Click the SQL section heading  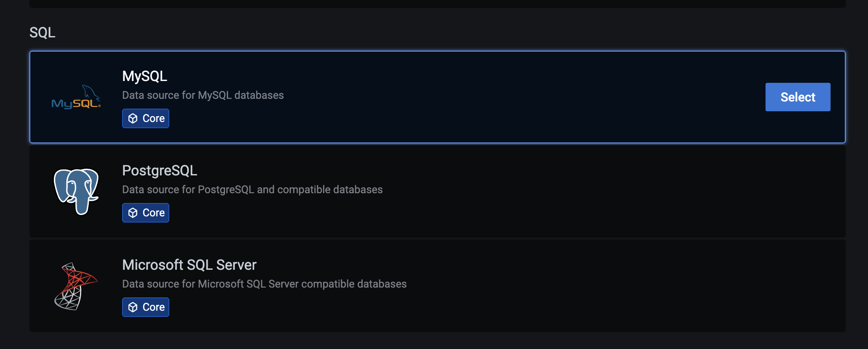tap(42, 32)
